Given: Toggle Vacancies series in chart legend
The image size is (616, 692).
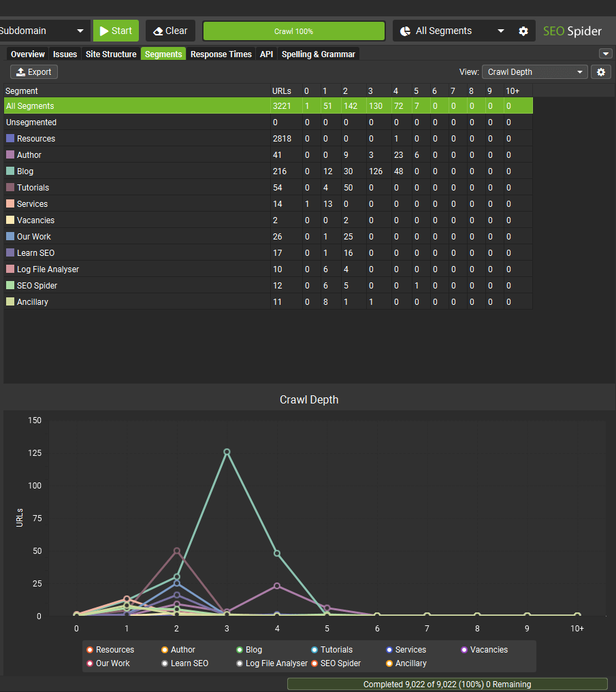Looking at the screenshot, I should click(485, 650).
